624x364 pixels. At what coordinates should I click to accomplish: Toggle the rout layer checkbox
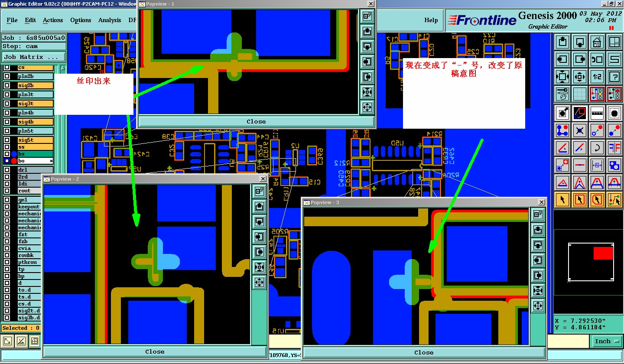pyautogui.click(x=7, y=191)
